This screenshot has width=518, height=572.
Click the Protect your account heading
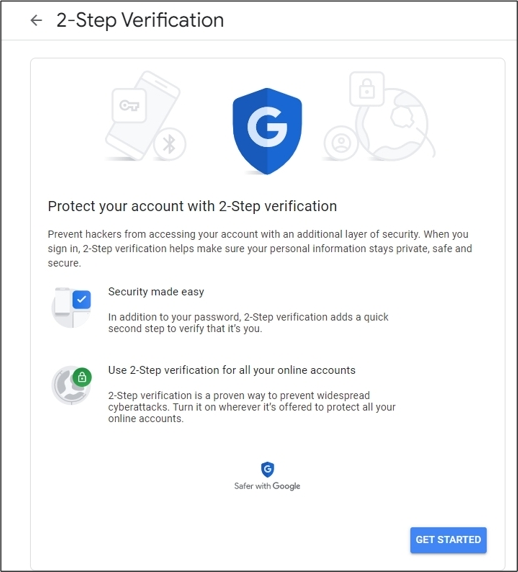192,206
